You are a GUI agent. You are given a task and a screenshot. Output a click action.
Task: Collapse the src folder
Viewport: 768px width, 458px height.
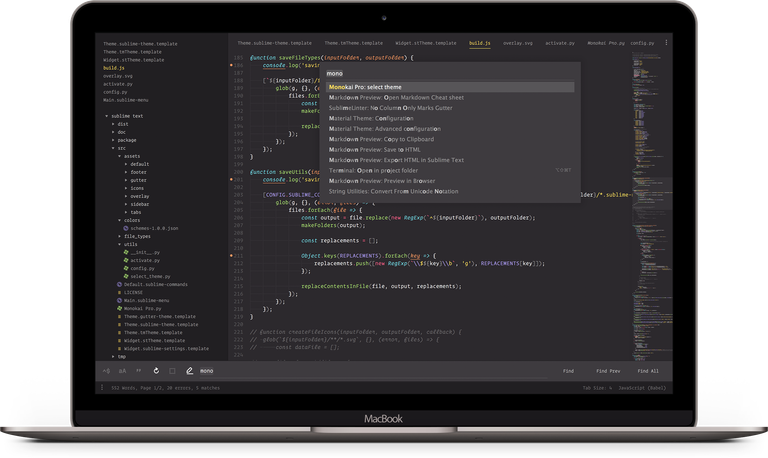113,148
